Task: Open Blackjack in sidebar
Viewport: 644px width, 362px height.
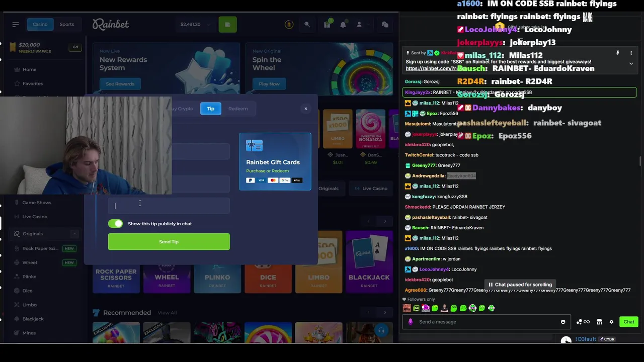Action: coord(33,319)
